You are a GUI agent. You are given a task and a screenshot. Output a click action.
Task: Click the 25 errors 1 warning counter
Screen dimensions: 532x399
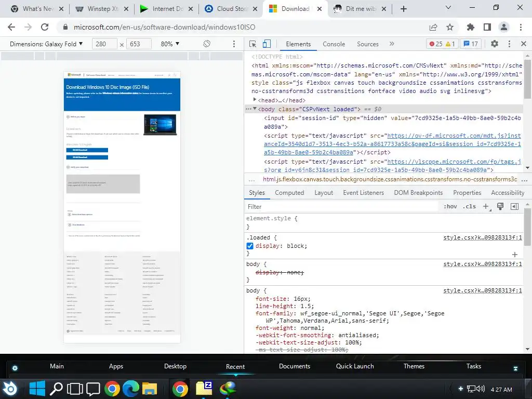[x=442, y=44]
